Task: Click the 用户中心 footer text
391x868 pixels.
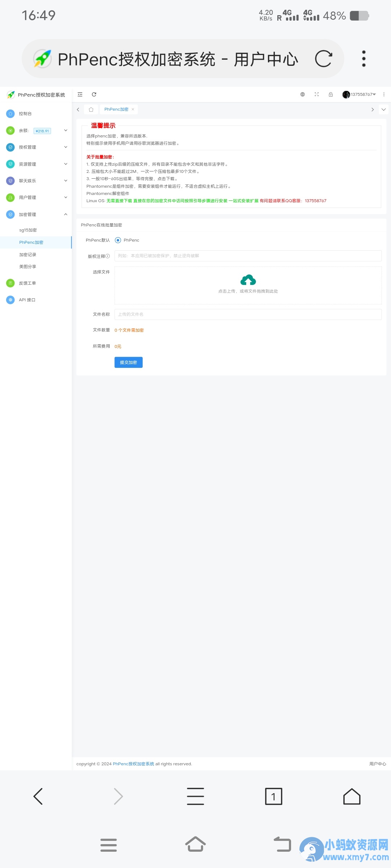Action: click(378, 764)
